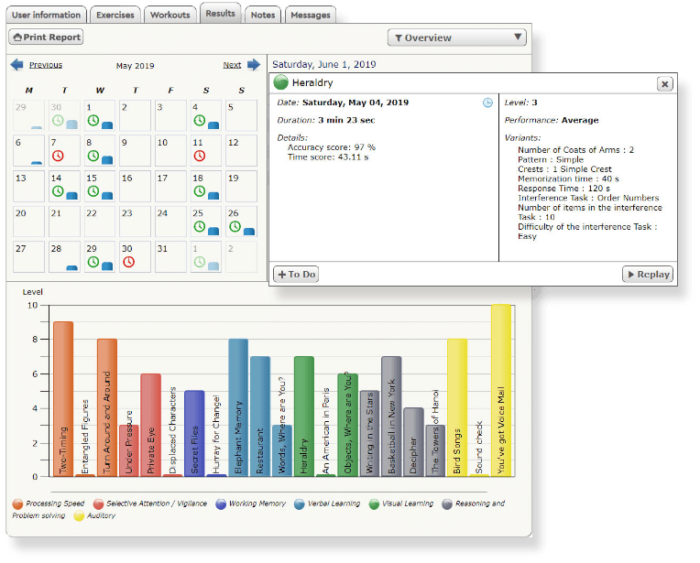This screenshot has width=700, height=563.
Task: Add Heraldry via the To Do button
Action: [296, 274]
